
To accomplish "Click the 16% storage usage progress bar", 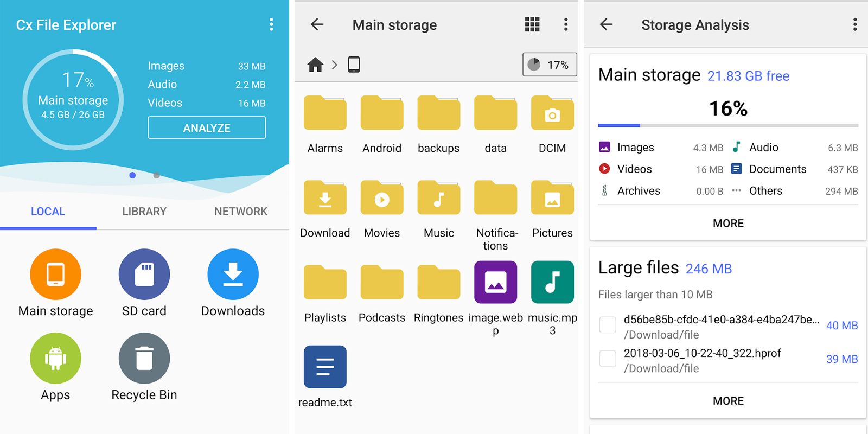I will point(728,125).
